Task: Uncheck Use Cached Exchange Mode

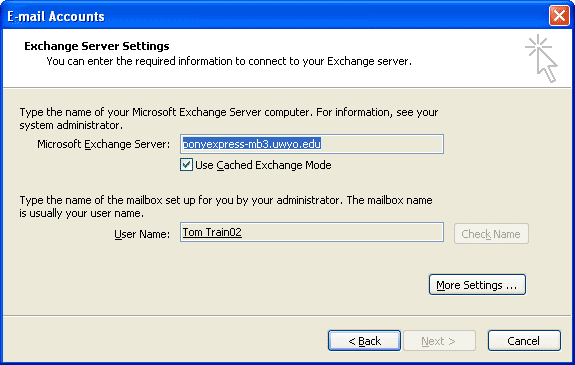Action: (x=186, y=165)
